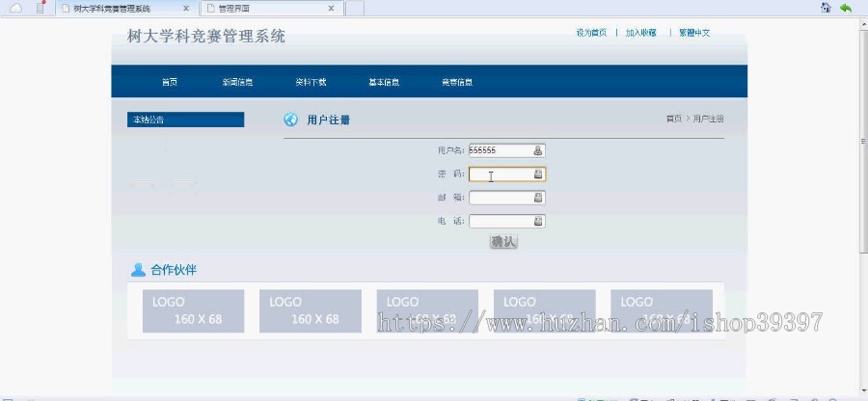Viewport: 868px width, 401px height.
Task: Click the lock icon inside the 密码 field
Action: pyautogui.click(x=538, y=174)
